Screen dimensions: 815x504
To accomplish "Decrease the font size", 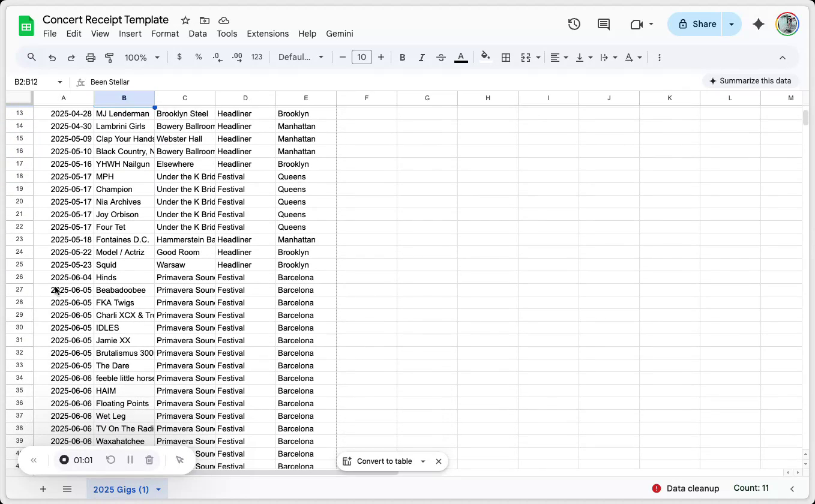I will coord(343,58).
